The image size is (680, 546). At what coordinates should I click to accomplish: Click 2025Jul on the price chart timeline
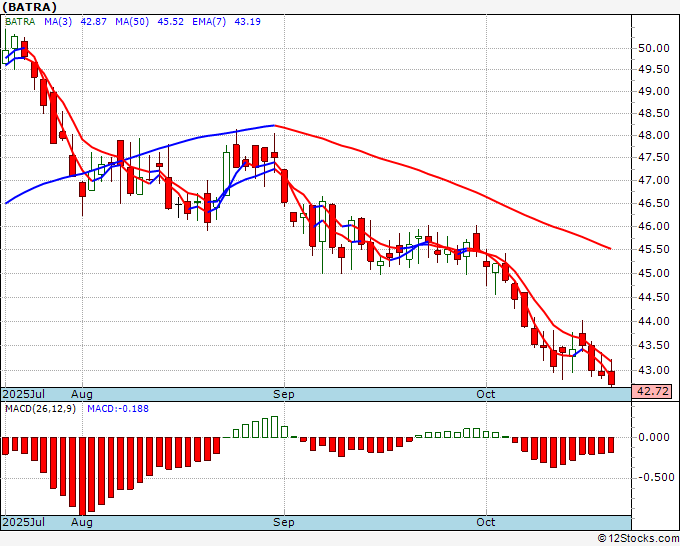[23, 394]
